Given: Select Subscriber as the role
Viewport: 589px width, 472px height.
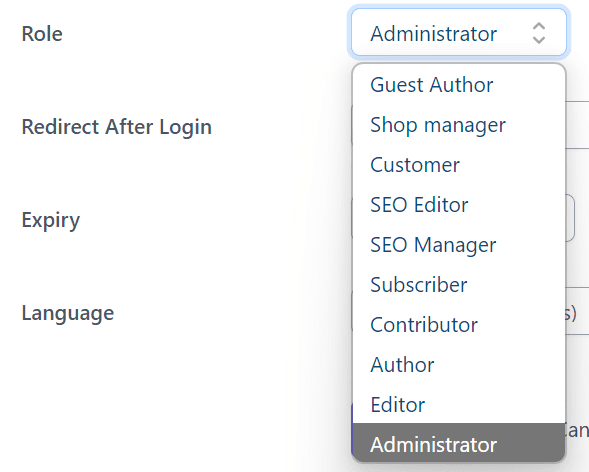Looking at the screenshot, I should (459, 285).
